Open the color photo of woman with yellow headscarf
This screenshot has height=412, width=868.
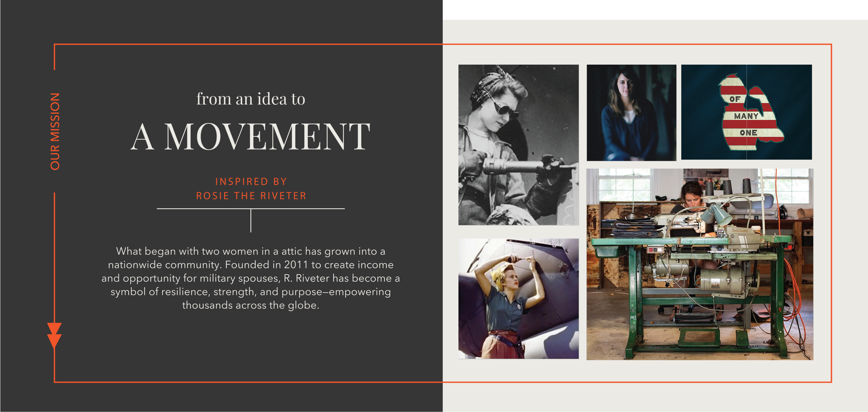tap(518, 299)
